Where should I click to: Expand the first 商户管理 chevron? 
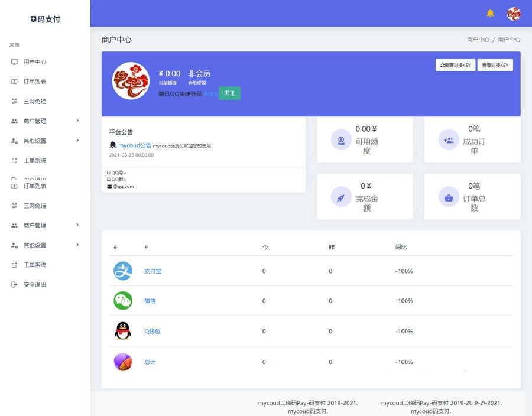[x=77, y=121]
